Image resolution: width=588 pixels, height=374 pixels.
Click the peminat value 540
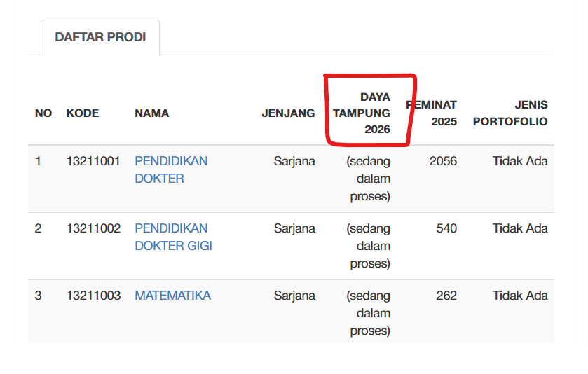(x=446, y=228)
